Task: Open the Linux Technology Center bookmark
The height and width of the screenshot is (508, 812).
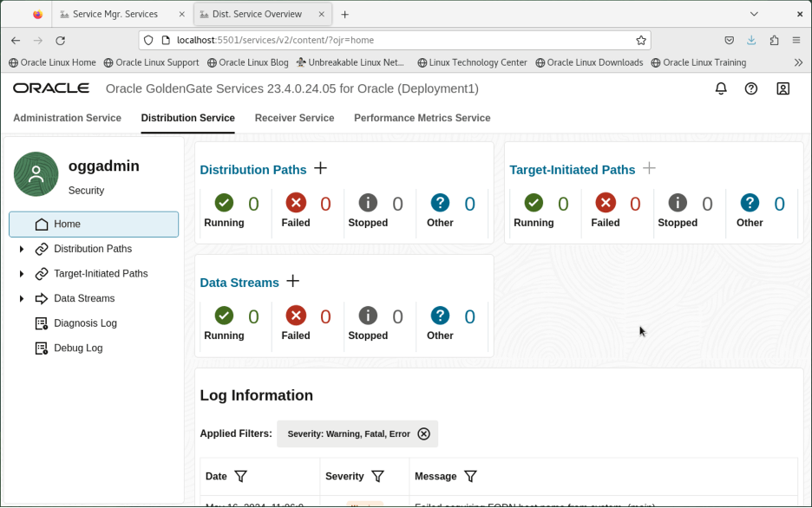Action: [472, 62]
